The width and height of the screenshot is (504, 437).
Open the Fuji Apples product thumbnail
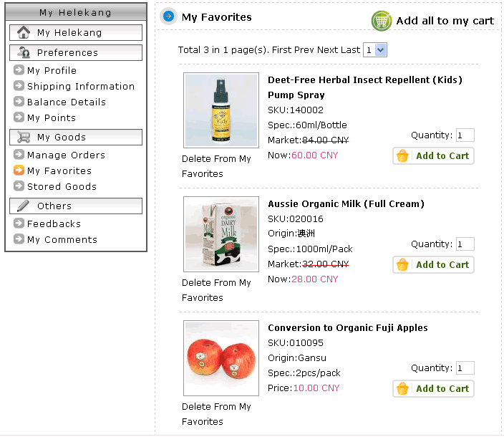[221, 358]
